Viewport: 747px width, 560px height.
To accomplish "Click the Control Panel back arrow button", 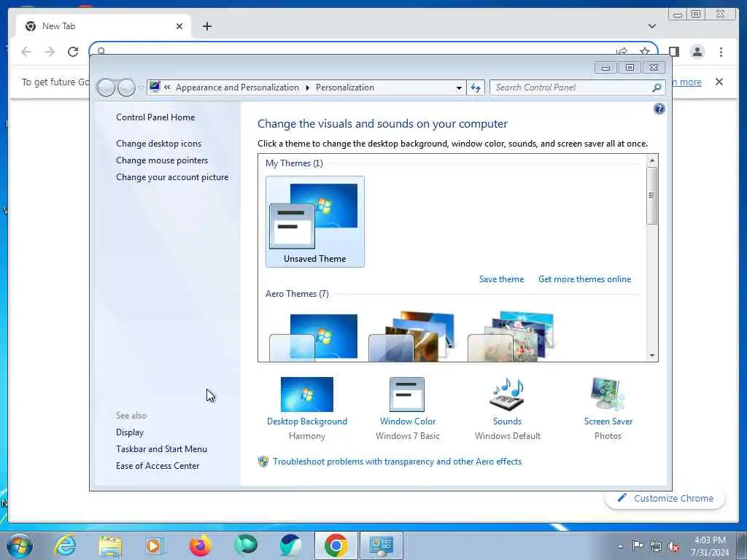I will tap(106, 87).
